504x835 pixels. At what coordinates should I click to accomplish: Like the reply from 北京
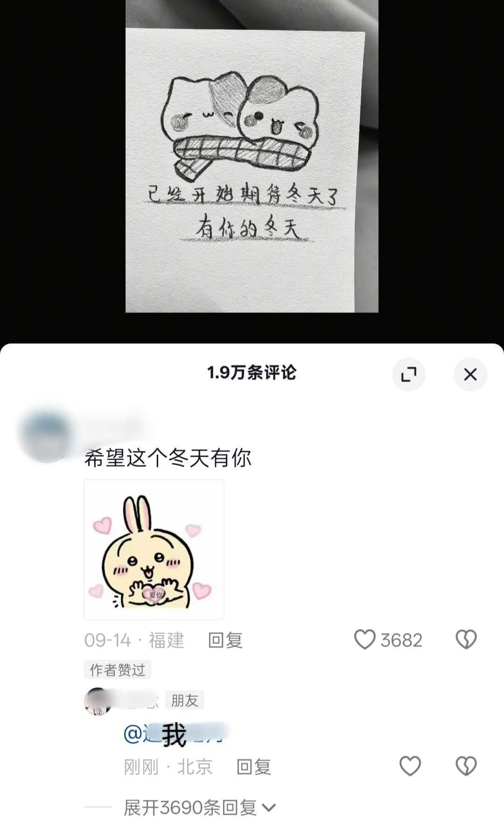(410, 766)
